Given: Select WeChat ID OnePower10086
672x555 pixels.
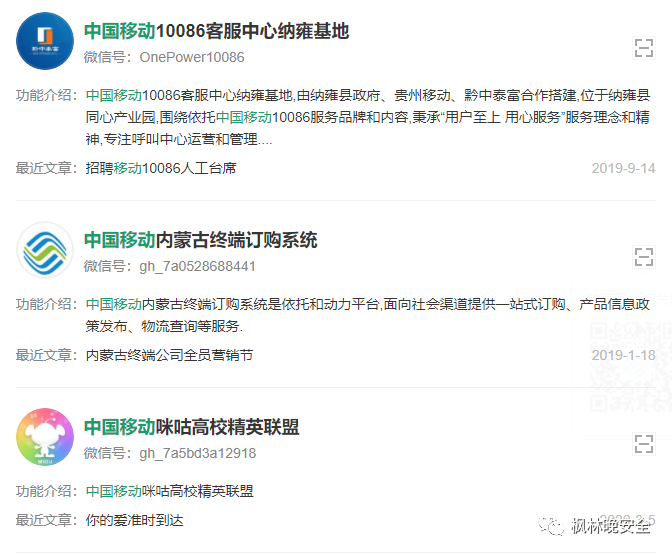Looking at the screenshot, I should point(192,57).
